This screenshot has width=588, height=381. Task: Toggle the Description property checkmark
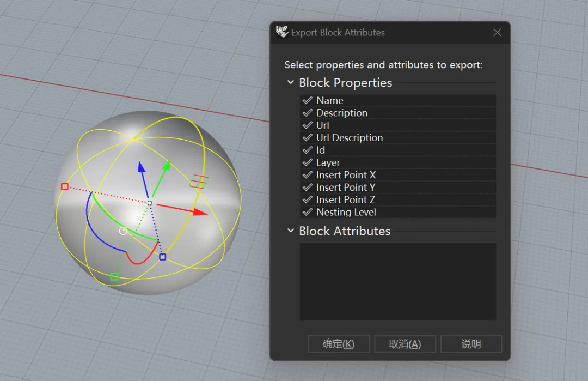coord(308,113)
